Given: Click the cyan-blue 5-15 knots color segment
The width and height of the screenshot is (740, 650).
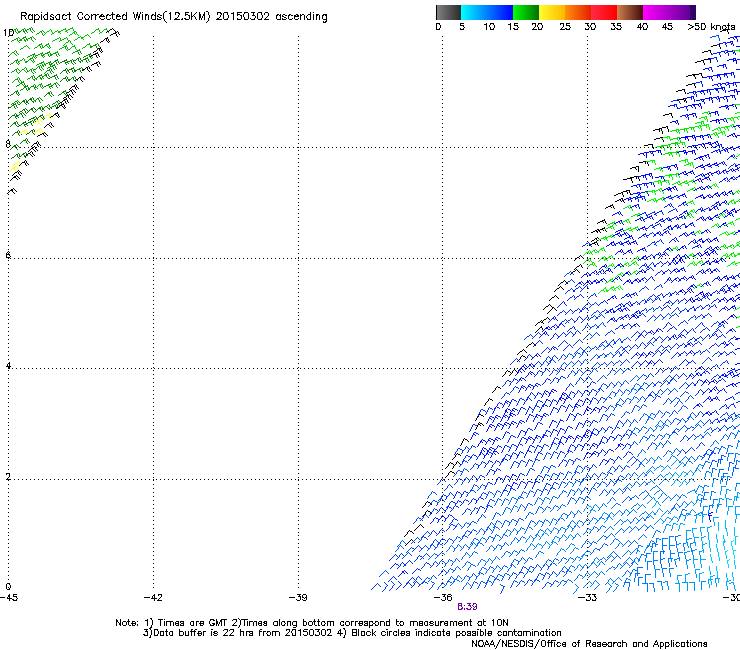Looking at the screenshot, I should tap(487, 12).
